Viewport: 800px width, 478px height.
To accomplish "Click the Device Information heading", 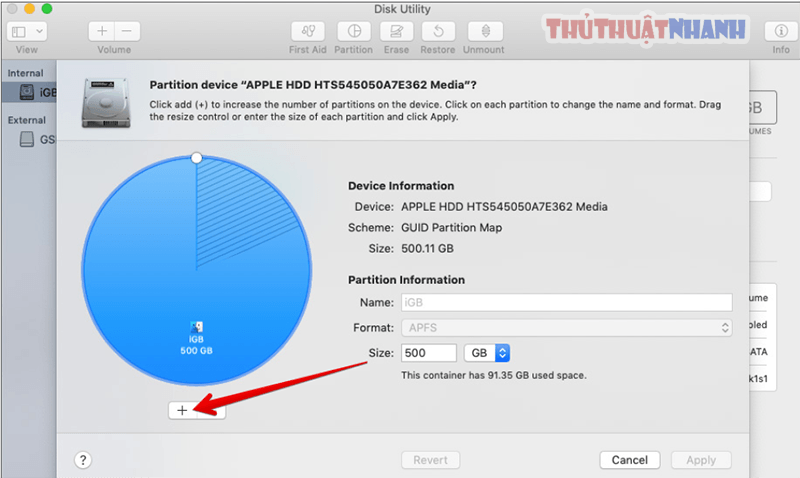I will pos(401,186).
